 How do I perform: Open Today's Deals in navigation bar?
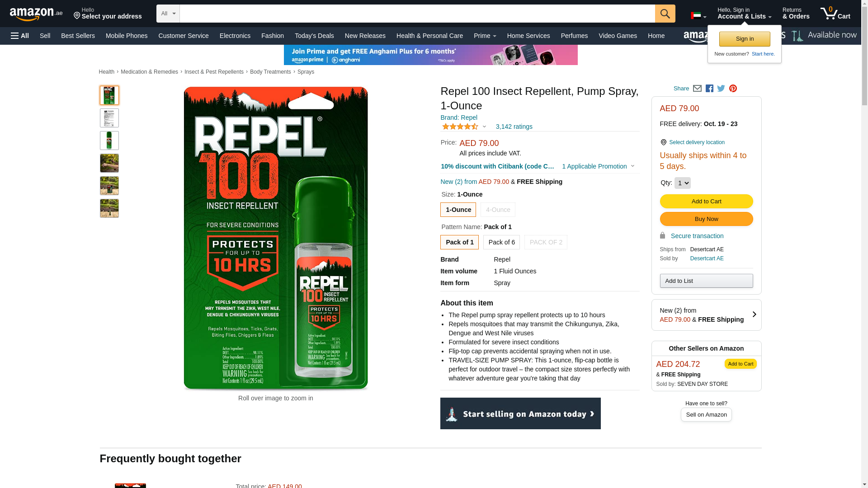(314, 36)
